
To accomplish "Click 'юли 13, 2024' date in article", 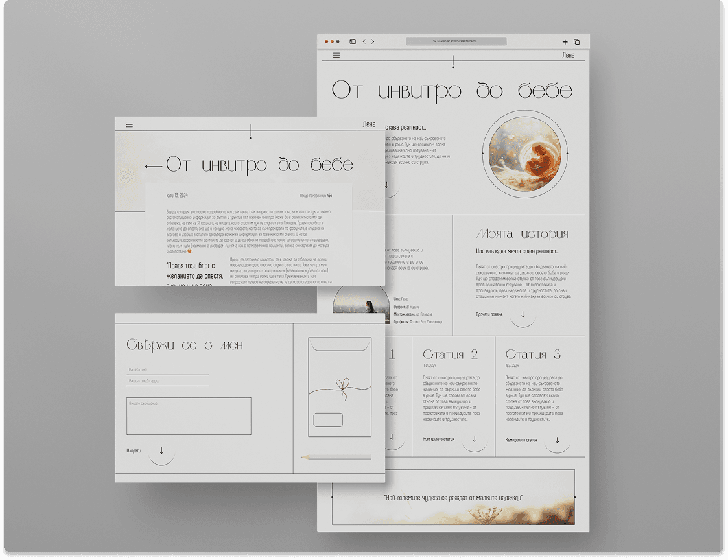I will [178, 196].
